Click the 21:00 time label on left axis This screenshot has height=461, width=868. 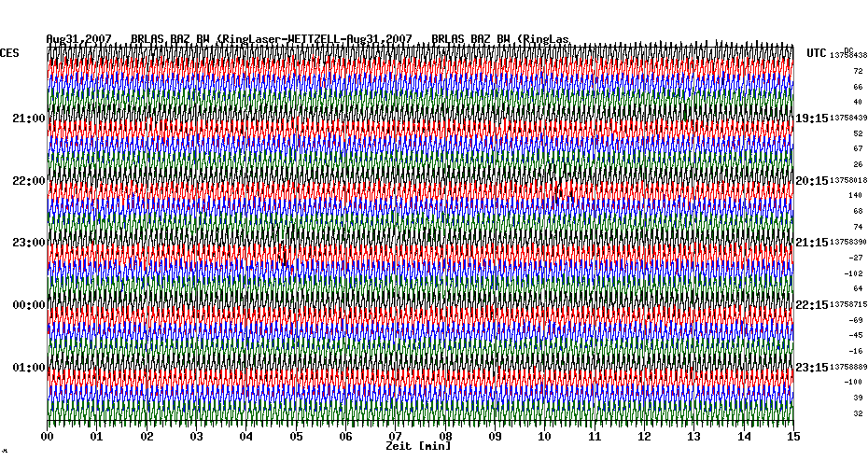[x=28, y=119]
